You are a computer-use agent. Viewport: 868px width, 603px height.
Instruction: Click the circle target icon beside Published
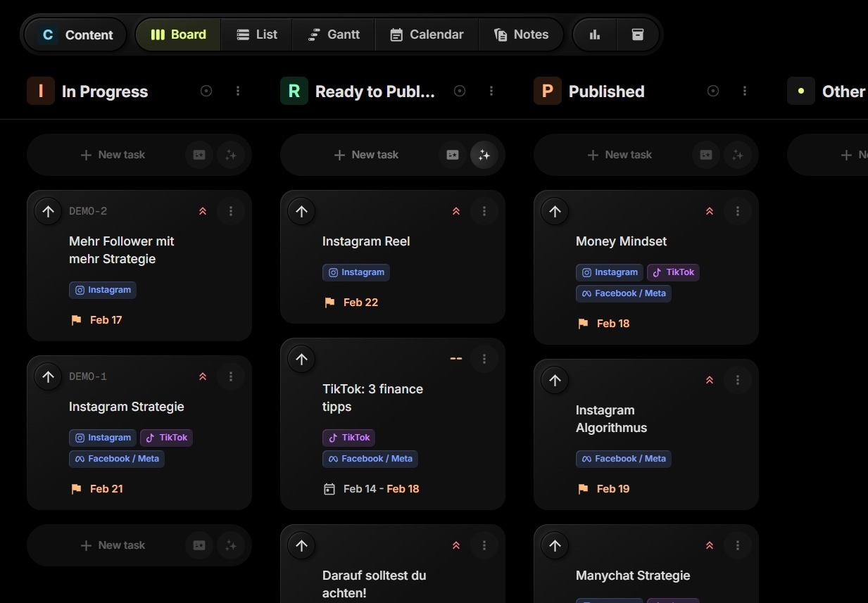(712, 91)
